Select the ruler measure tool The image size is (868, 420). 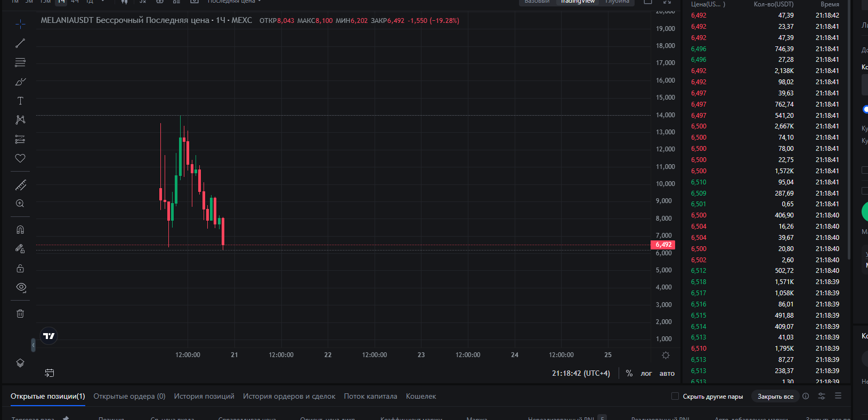(20, 185)
